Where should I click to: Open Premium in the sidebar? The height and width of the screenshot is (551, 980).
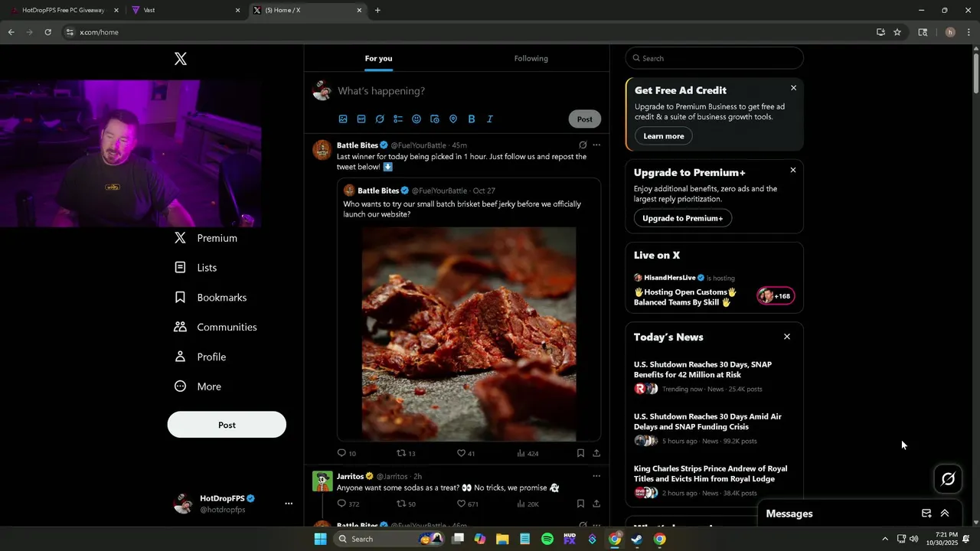(206, 238)
